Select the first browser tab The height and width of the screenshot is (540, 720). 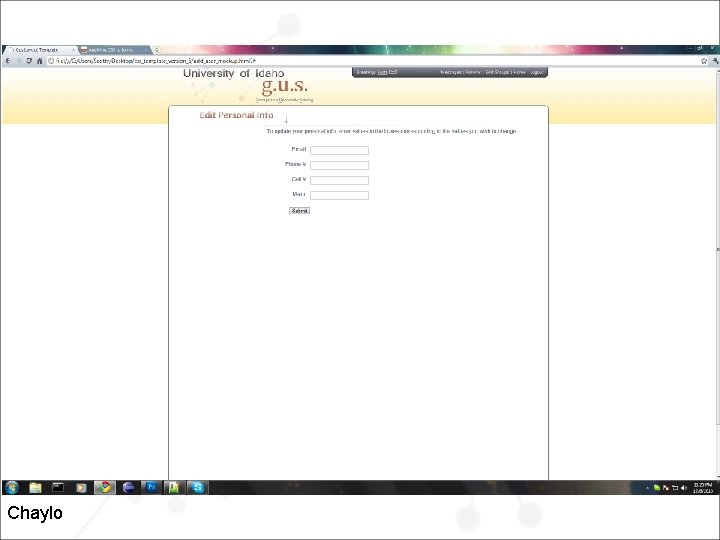(39, 50)
